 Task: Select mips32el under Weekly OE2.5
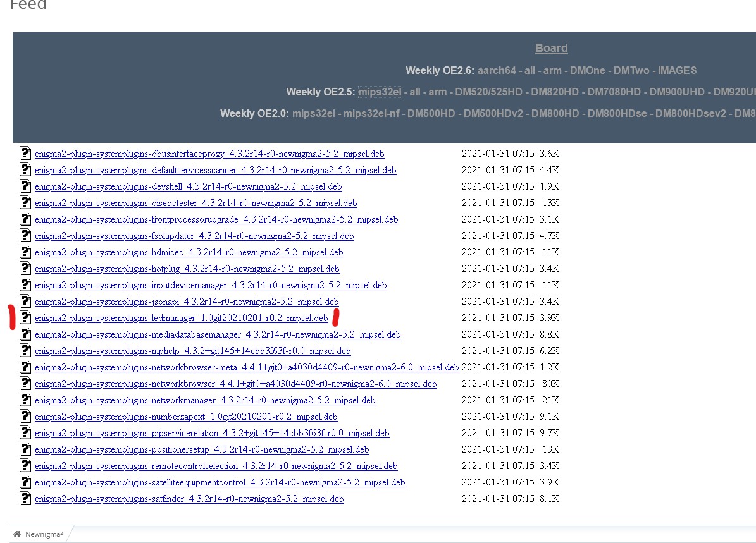pyautogui.click(x=380, y=92)
